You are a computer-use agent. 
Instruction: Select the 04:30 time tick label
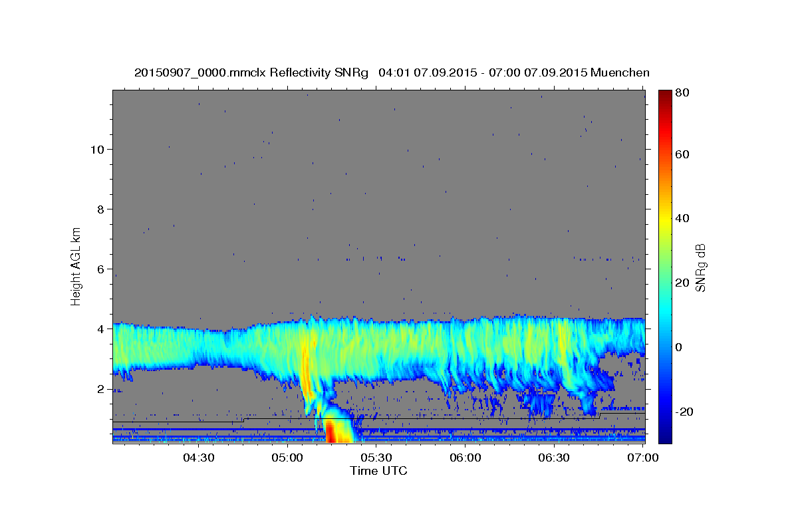tap(198, 458)
